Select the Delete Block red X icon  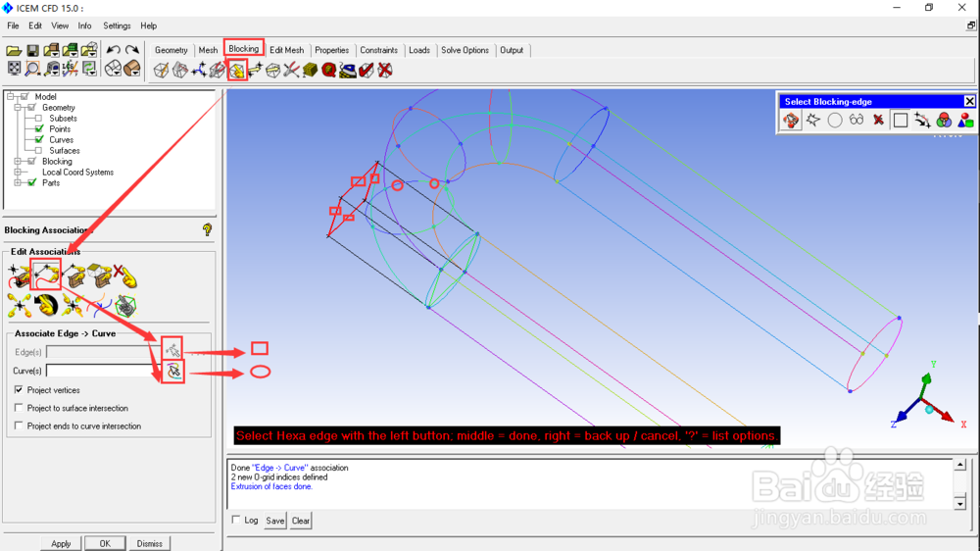(x=385, y=70)
